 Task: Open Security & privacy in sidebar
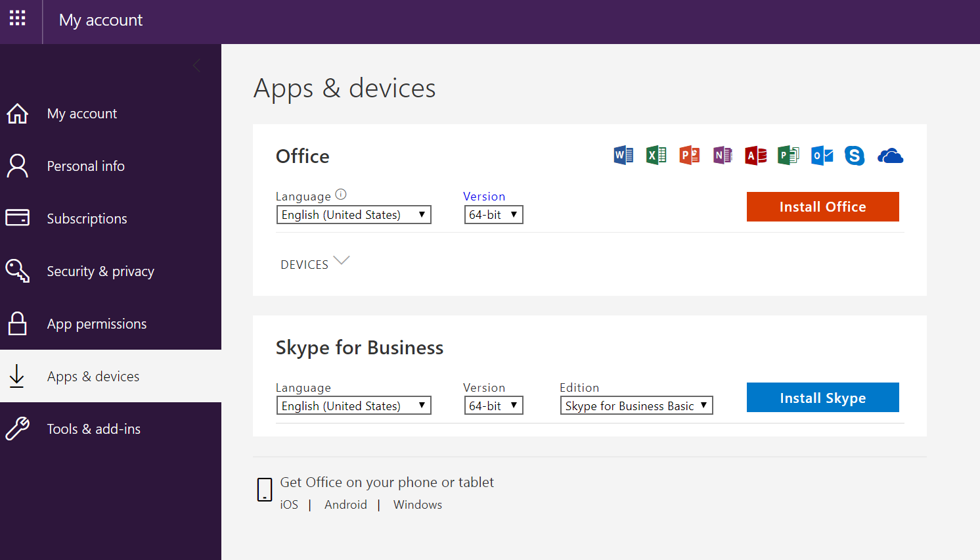point(110,271)
